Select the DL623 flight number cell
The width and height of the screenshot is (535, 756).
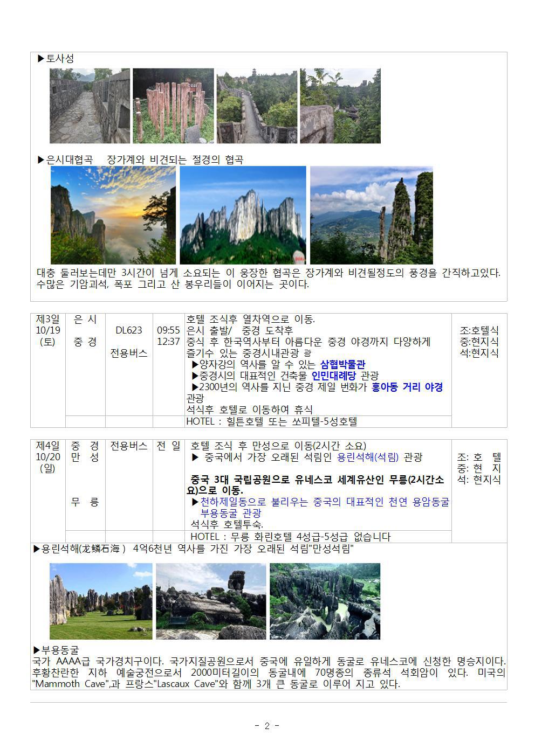coord(129,330)
